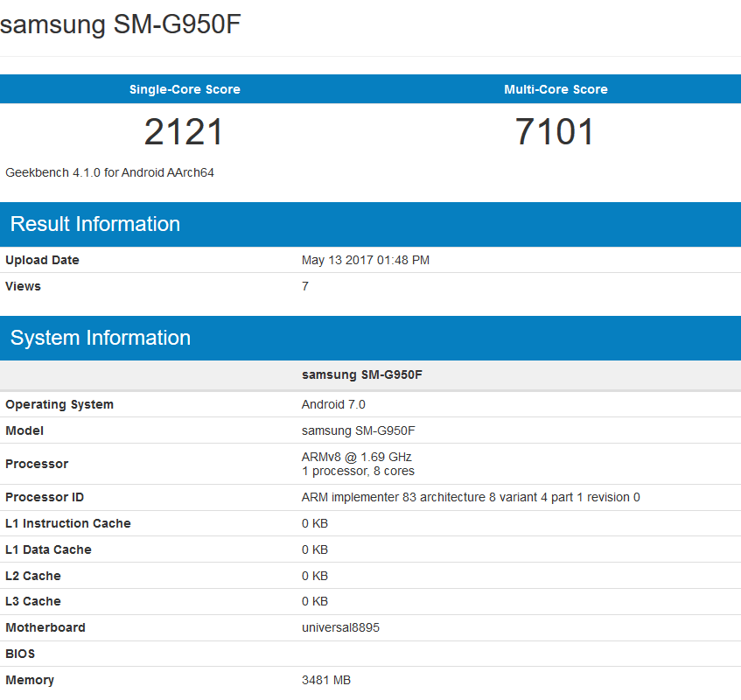Screen dimensions: 741x700
Task: Click the Result Information section header
Action: coord(95,224)
